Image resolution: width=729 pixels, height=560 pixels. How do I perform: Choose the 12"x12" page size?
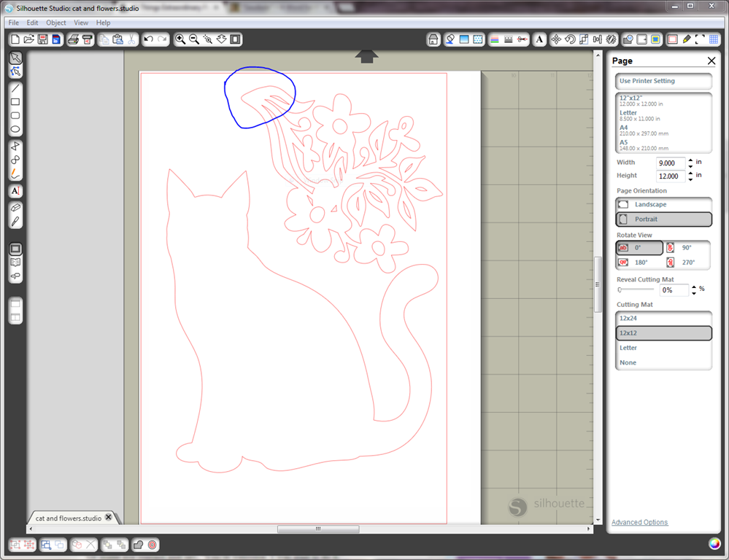pyautogui.click(x=663, y=101)
